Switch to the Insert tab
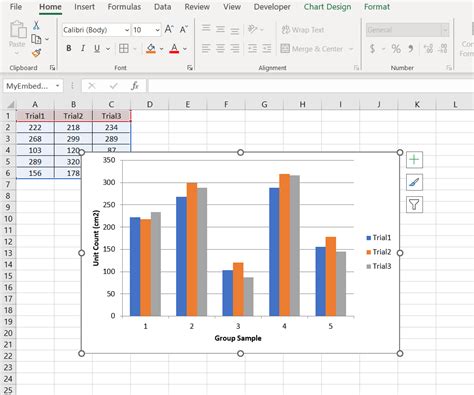The height and width of the screenshot is (395, 474). 84,7
